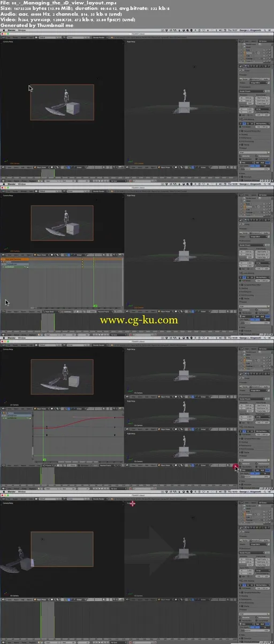Viewport: 274px width, 644px height.
Task: Open Image Editor display dropdown, first frame
Action: pos(258,83)
